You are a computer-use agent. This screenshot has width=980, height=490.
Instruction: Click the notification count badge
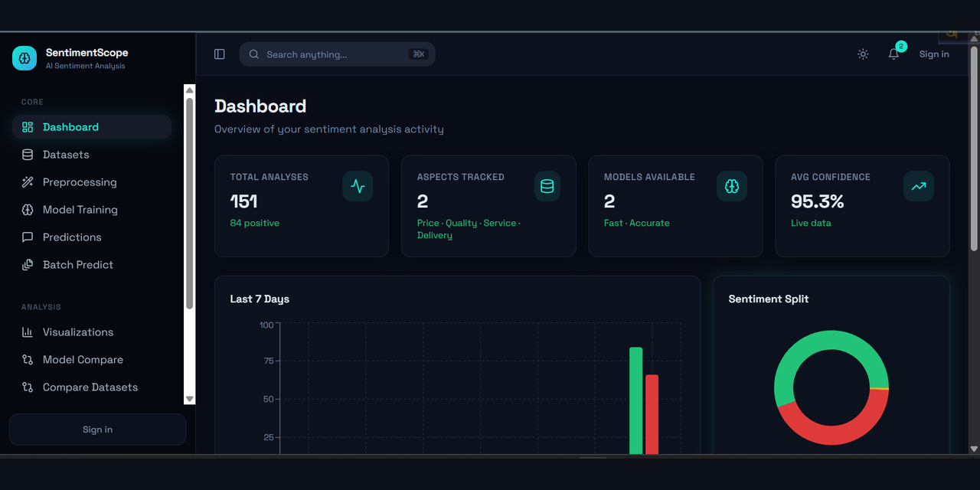click(901, 47)
